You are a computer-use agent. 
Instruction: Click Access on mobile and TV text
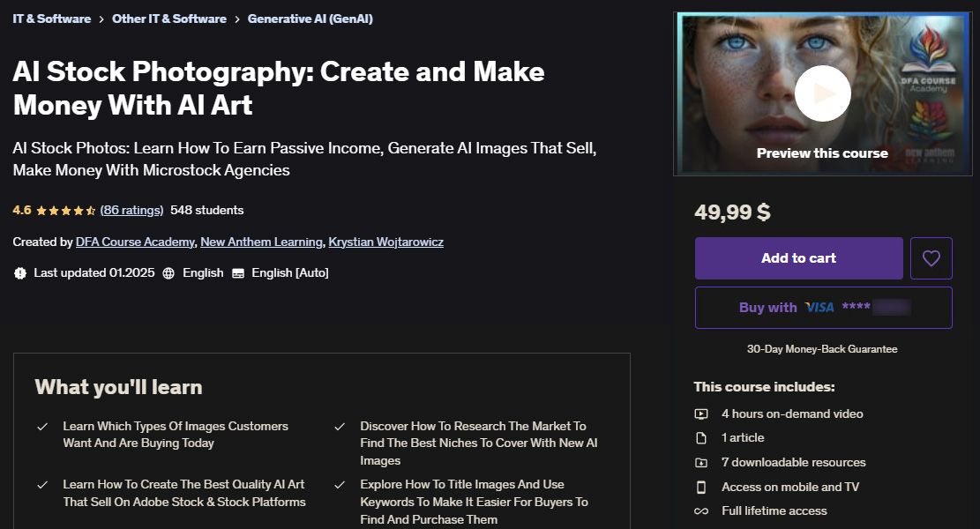click(x=790, y=487)
